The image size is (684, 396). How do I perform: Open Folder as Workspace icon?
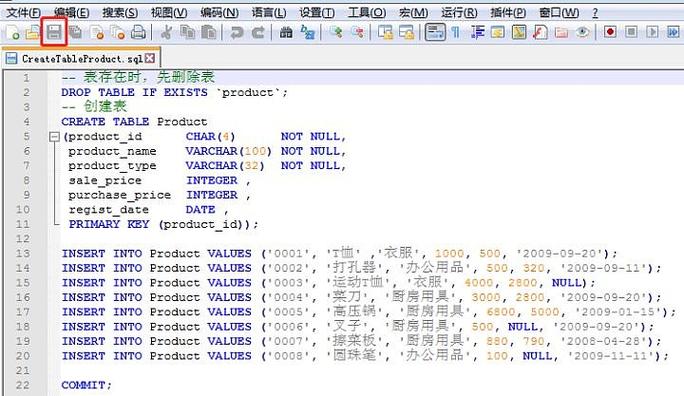561,32
